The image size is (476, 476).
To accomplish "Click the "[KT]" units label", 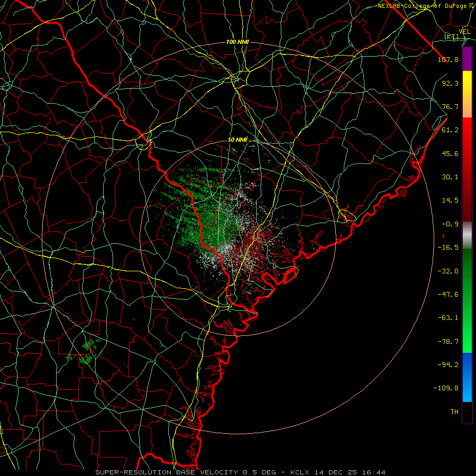I will (452, 36).
